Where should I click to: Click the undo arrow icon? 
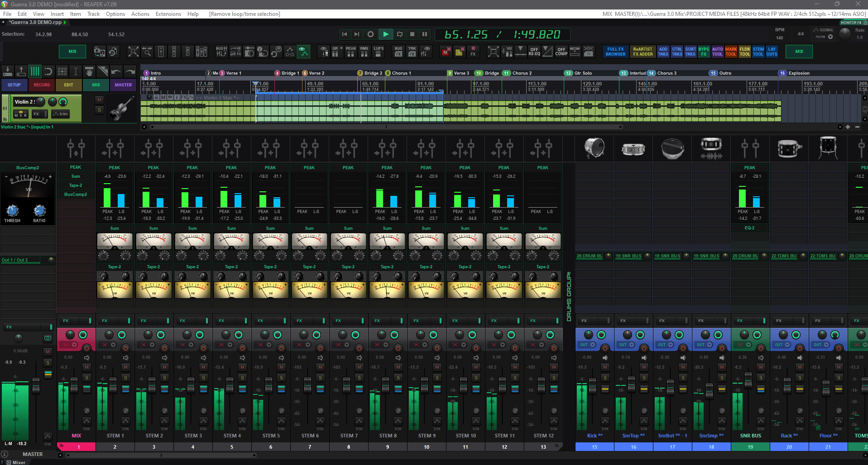pyautogui.click(x=116, y=71)
